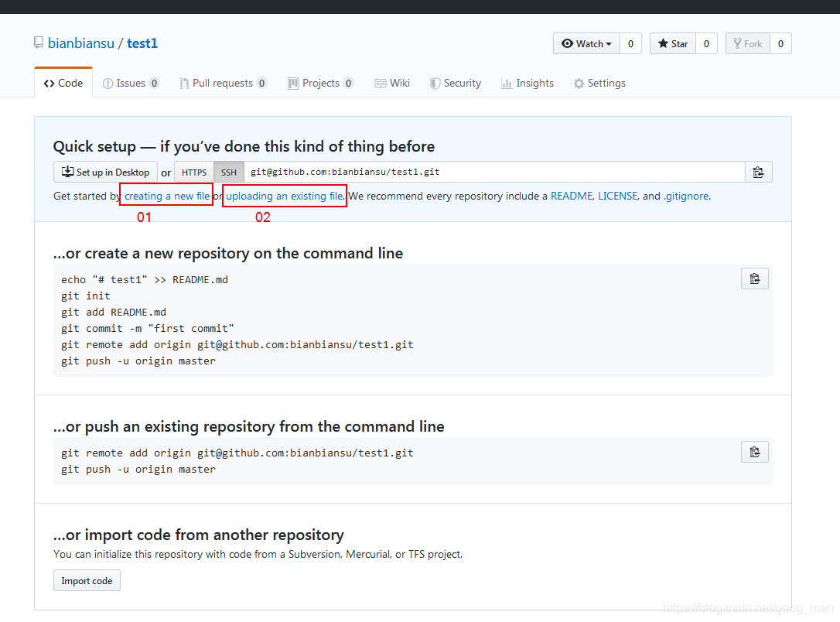Open the .gitignore link
840x622 pixels.
[x=686, y=196]
